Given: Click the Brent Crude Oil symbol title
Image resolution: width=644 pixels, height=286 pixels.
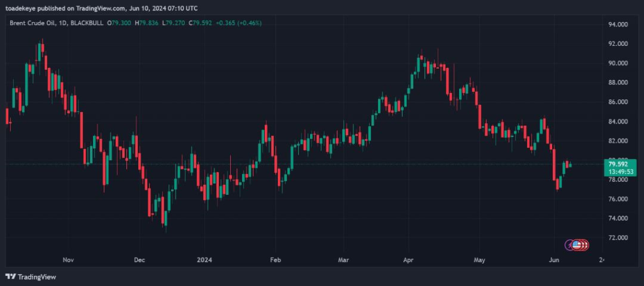Looking at the screenshot, I should [x=35, y=23].
